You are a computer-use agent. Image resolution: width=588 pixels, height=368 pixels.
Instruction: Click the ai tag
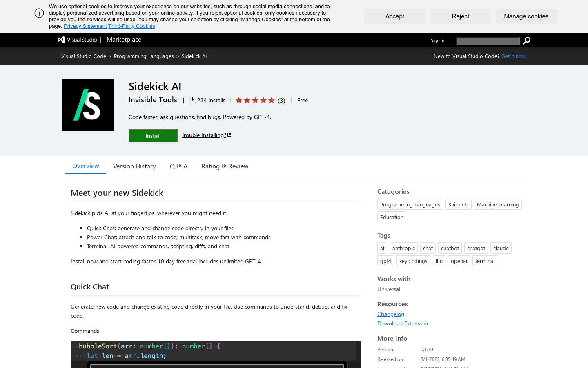[382, 248]
